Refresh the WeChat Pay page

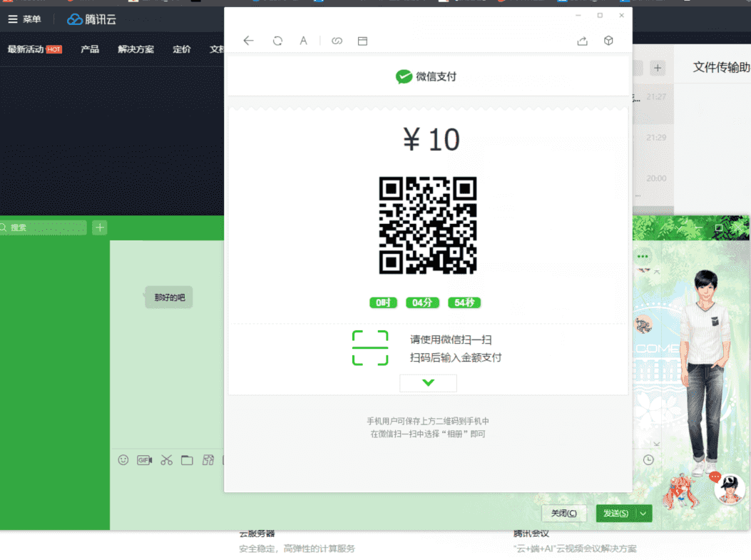click(x=277, y=41)
